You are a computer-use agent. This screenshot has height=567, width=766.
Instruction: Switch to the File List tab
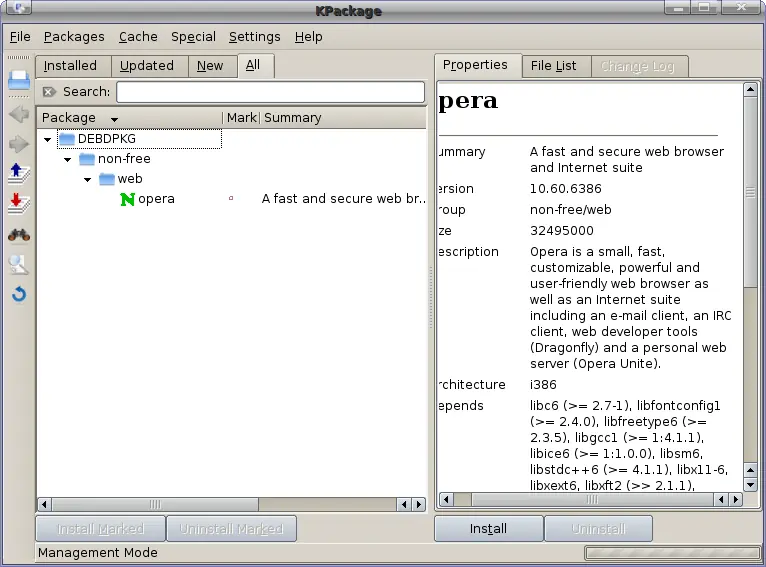coord(556,66)
